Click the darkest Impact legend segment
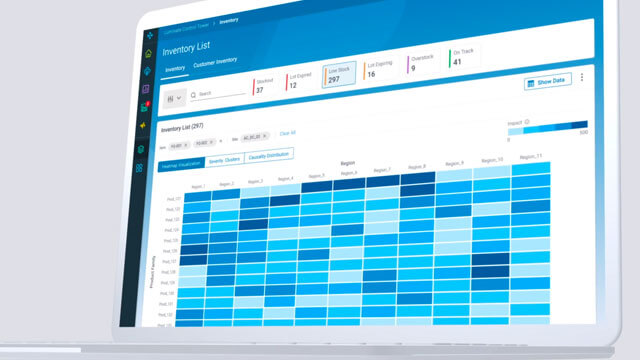 [x=579, y=124]
